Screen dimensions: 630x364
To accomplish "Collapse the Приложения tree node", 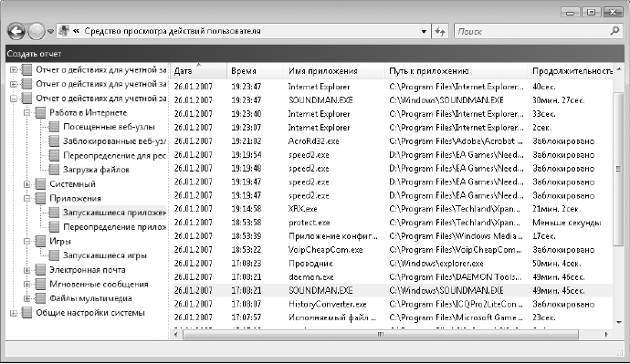I will [x=26, y=198].
